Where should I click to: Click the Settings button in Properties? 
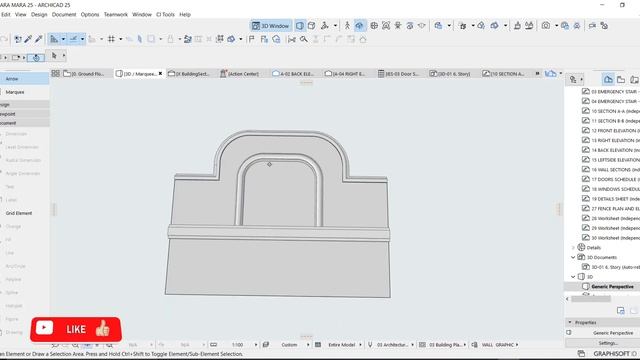(x=608, y=343)
